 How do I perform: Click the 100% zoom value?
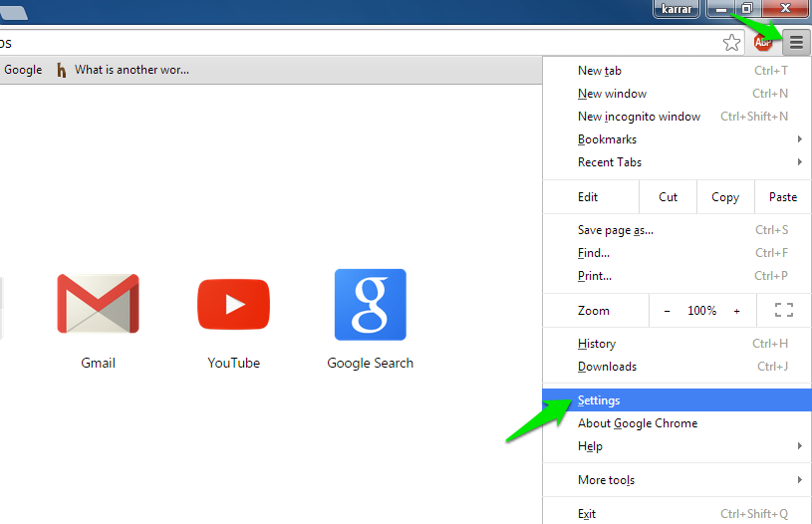click(x=701, y=311)
